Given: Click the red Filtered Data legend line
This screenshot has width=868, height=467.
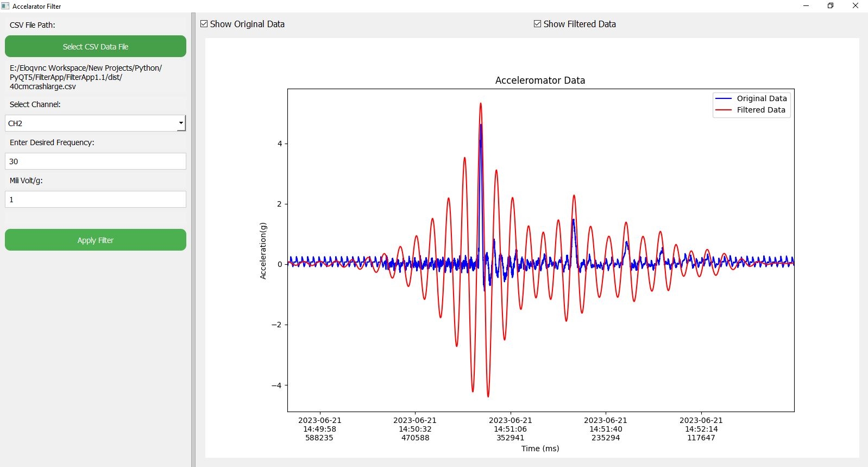Looking at the screenshot, I should [724, 110].
